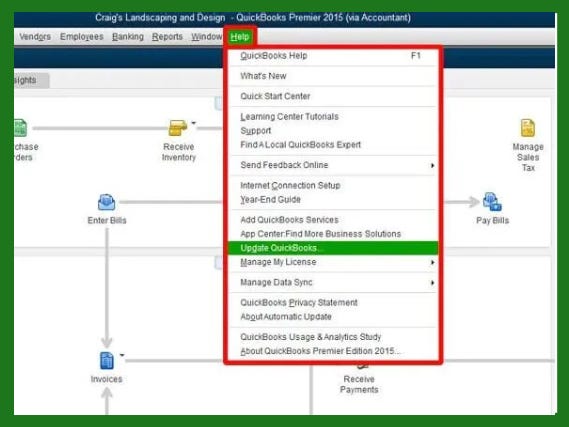
Task: Open QuickBooks Privacy Statement
Action: (x=333, y=303)
